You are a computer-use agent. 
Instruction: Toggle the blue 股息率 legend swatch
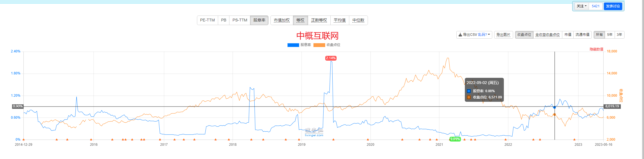pos(293,45)
